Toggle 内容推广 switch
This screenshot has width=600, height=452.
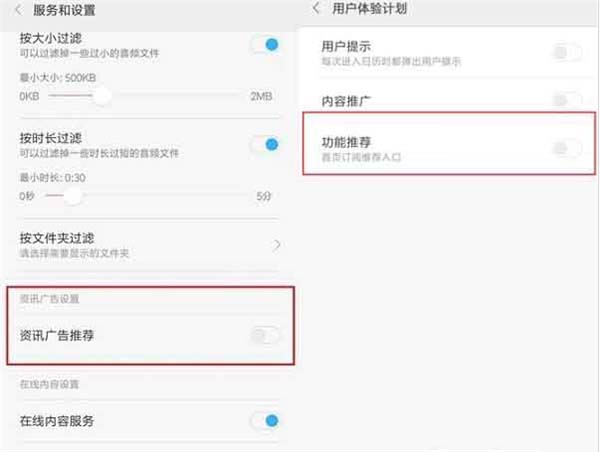click(567, 100)
